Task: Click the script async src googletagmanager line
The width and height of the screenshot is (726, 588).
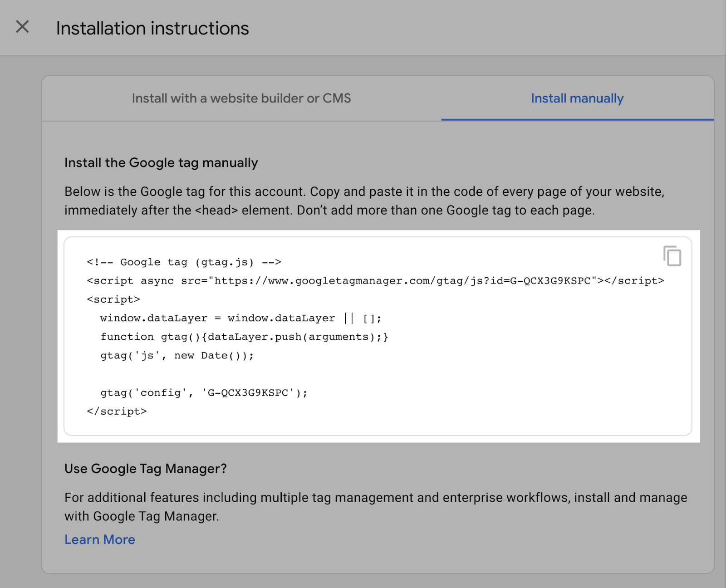Action: click(375, 281)
